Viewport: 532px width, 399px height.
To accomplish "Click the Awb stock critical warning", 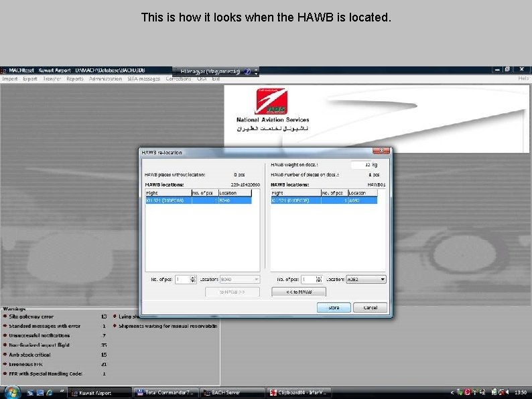I will (29, 355).
